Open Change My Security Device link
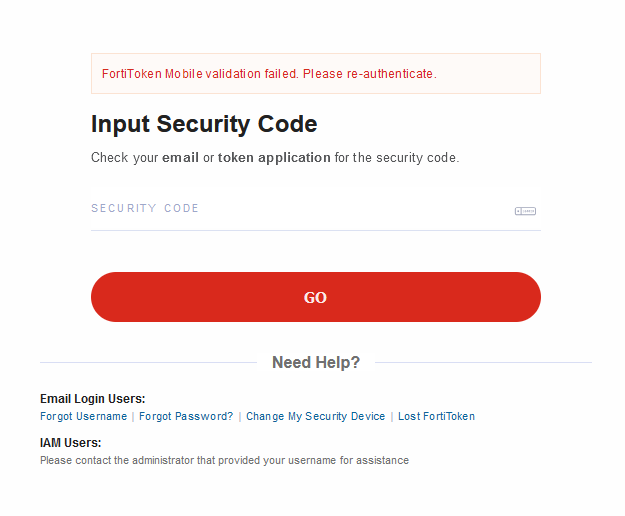 [x=315, y=416]
